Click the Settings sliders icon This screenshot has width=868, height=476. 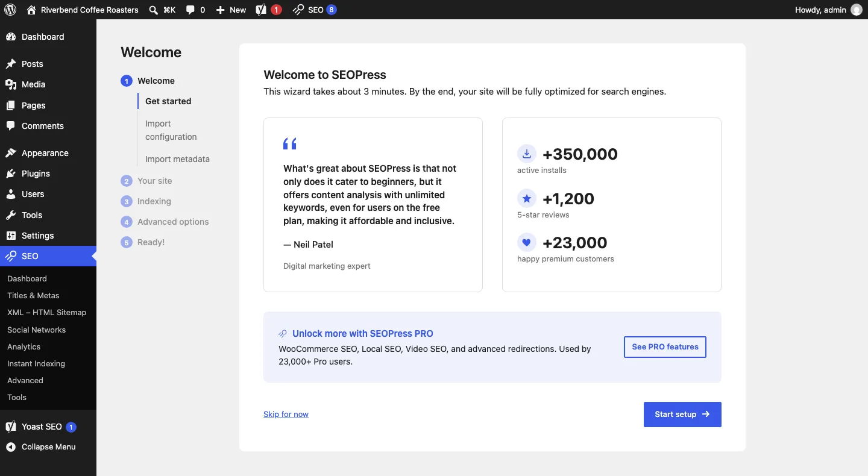tap(11, 236)
